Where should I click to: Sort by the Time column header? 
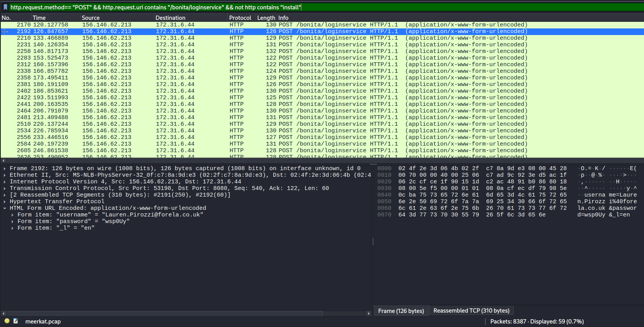pyautogui.click(x=56, y=18)
